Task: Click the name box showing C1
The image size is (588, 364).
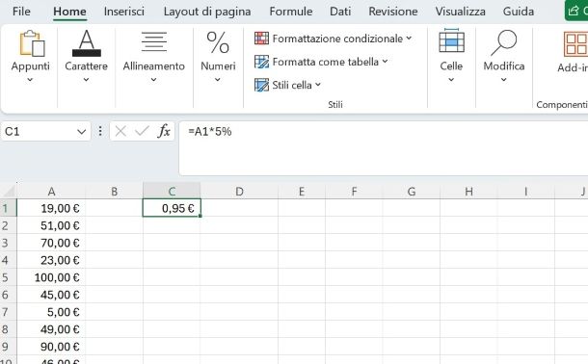Action: point(45,131)
